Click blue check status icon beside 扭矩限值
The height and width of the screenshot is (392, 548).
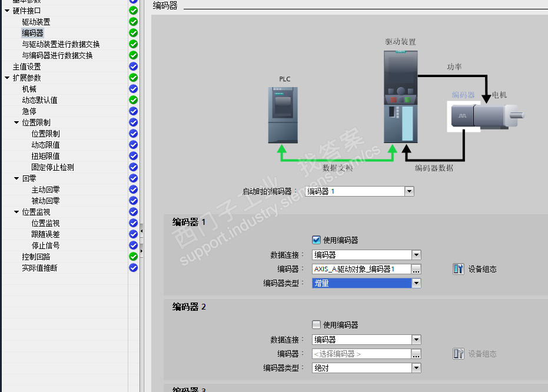click(x=133, y=156)
